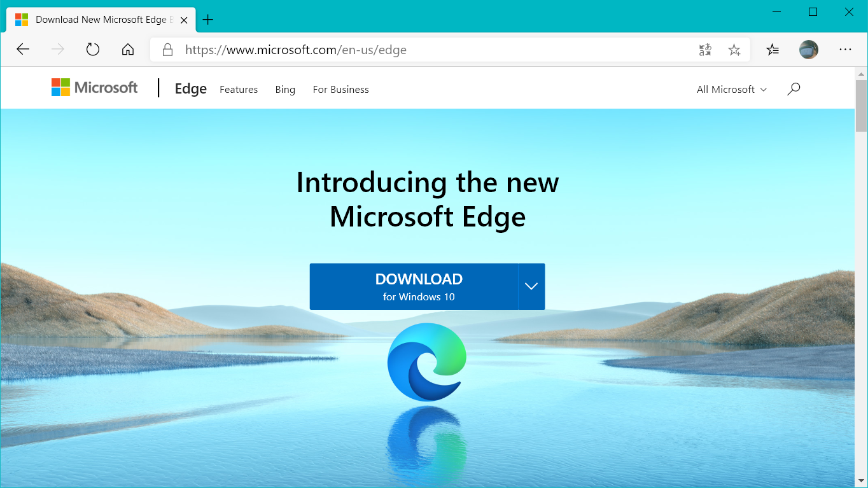Open the browser home page
The height and width of the screenshot is (488, 868).
pos(128,50)
